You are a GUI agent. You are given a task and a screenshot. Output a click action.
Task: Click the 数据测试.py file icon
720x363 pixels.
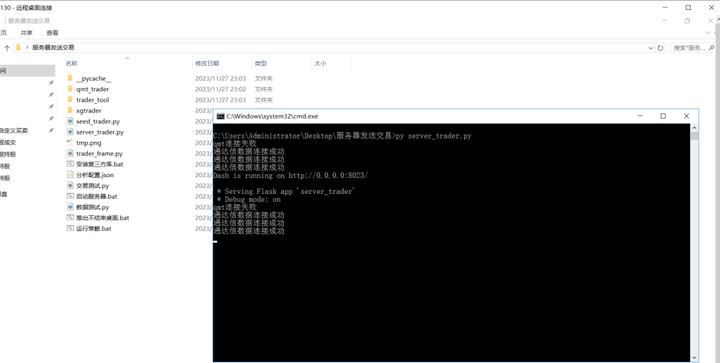click(x=70, y=207)
